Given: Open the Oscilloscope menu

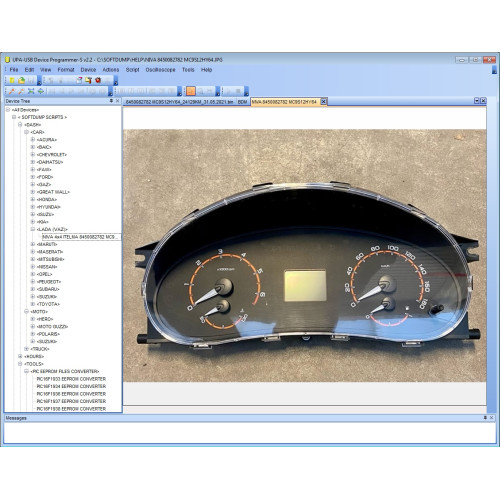Looking at the screenshot, I should 160,70.
